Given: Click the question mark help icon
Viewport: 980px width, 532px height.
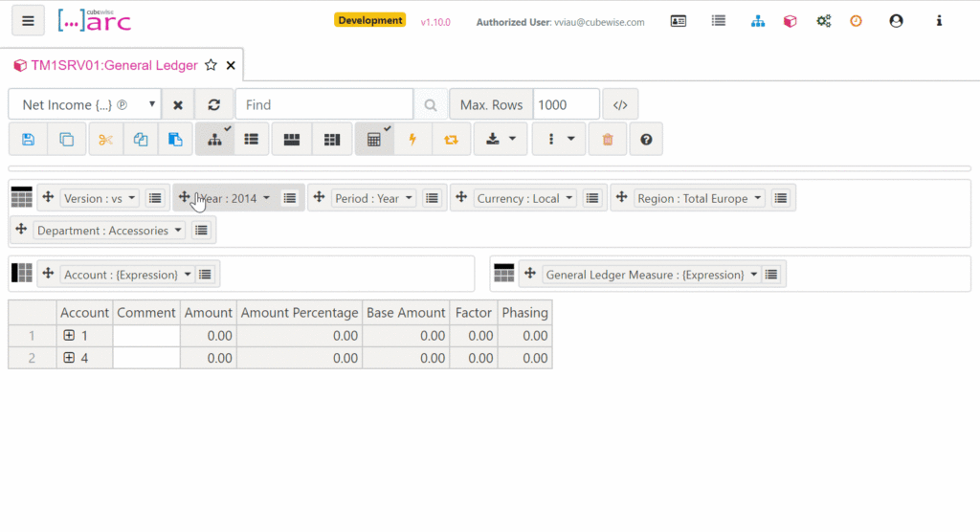Looking at the screenshot, I should [x=646, y=140].
